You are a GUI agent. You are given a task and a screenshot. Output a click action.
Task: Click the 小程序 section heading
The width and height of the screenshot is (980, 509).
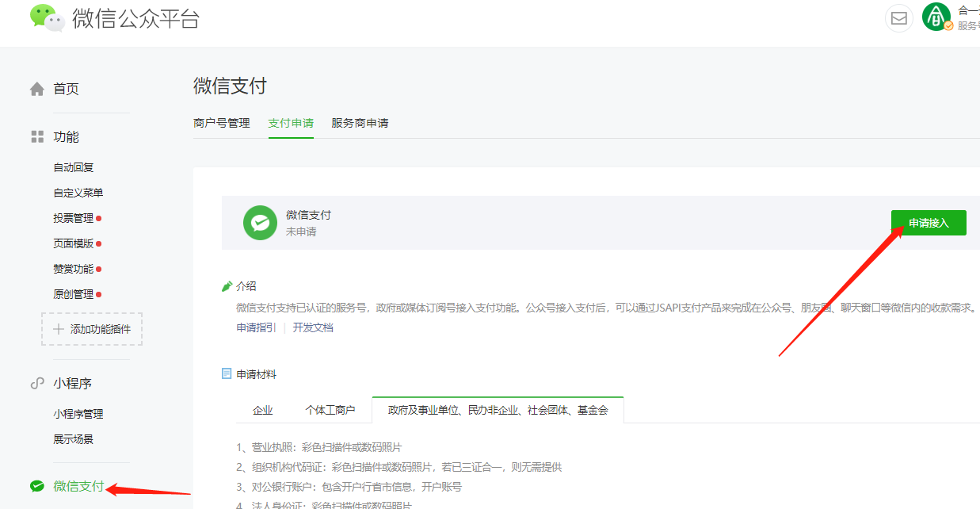[x=73, y=383]
